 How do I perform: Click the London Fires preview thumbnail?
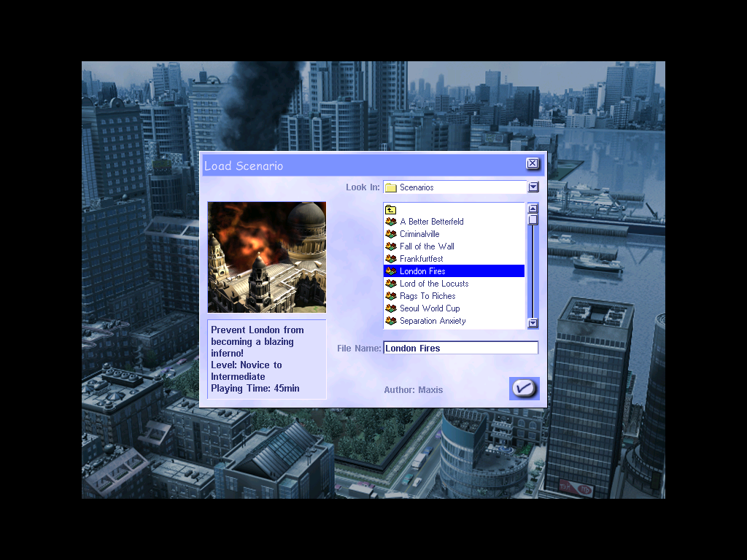coord(267,257)
